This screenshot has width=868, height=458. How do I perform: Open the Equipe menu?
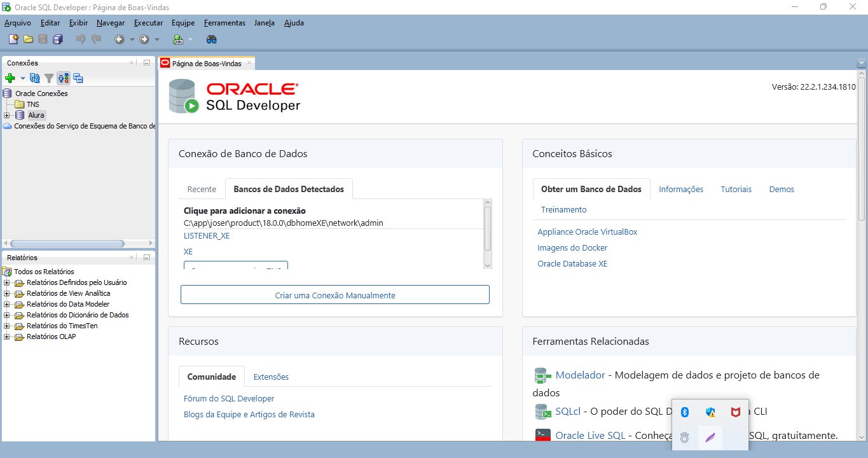(x=183, y=23)
